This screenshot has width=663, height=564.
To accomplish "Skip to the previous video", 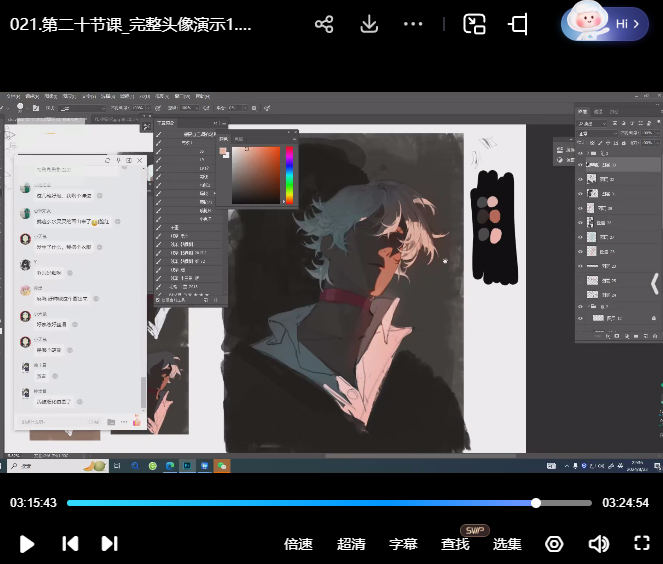I will tap(70, 544).
